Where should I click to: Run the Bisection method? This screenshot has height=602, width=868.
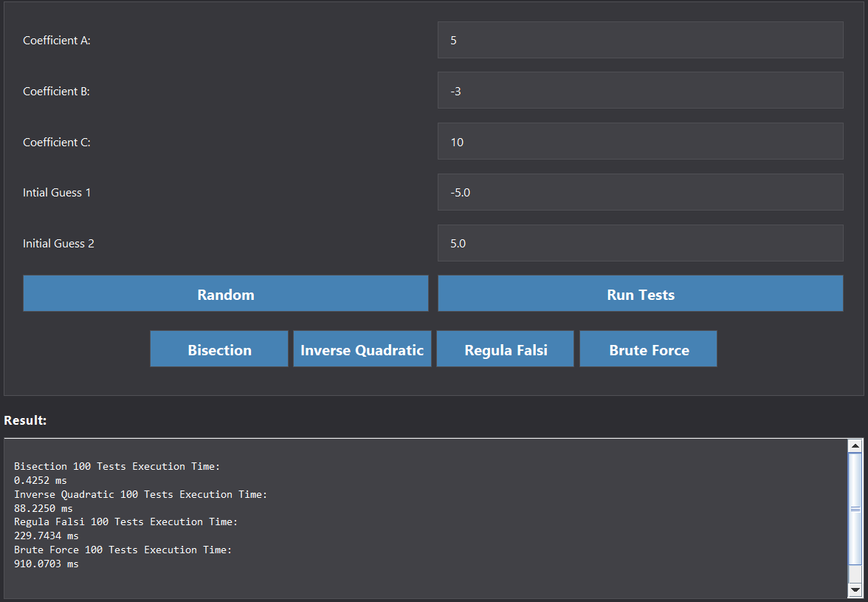(x=219, y=349)
